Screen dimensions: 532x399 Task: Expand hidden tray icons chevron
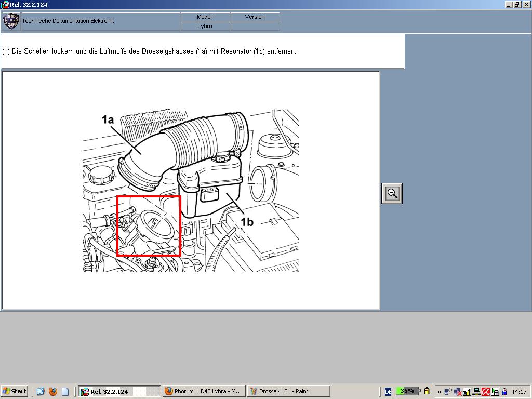440,392
